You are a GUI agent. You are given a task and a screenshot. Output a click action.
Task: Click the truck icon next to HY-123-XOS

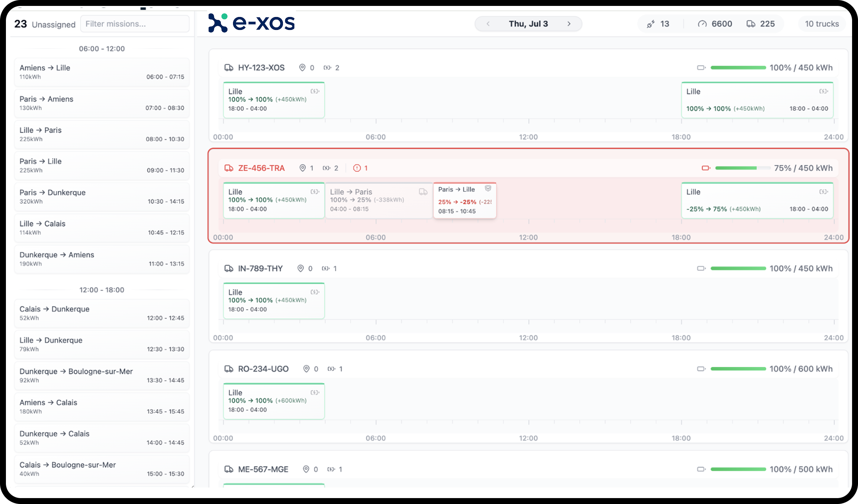click(229, 68)
